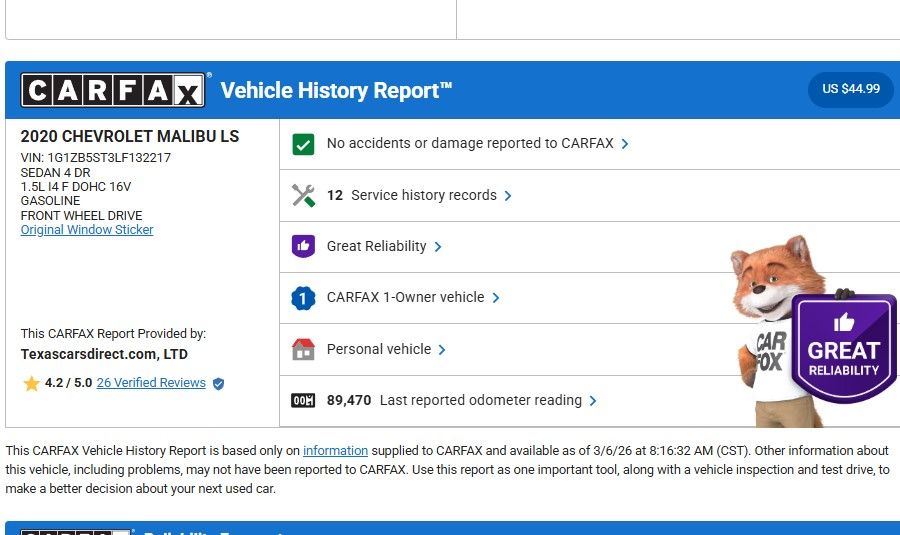Expand the Last reported odometer reading chevron
This screenshot has height=535, width=900.
tap(593, 401)
